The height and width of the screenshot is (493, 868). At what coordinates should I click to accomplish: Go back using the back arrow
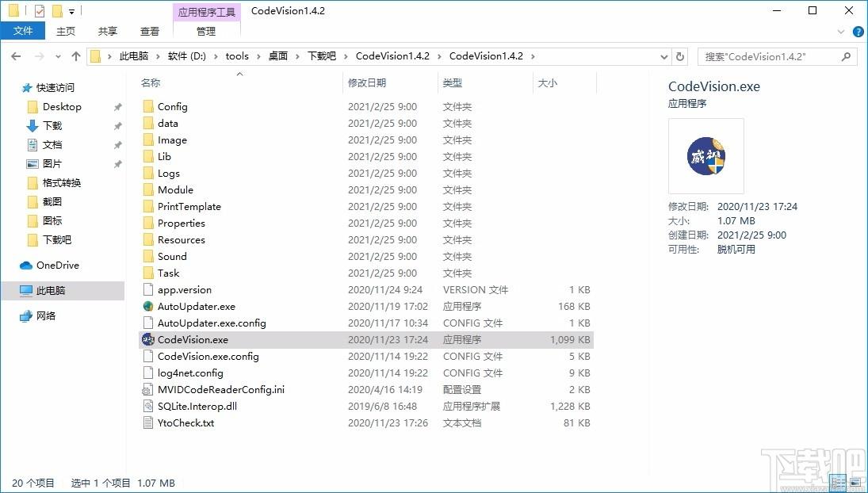point(16,56)
